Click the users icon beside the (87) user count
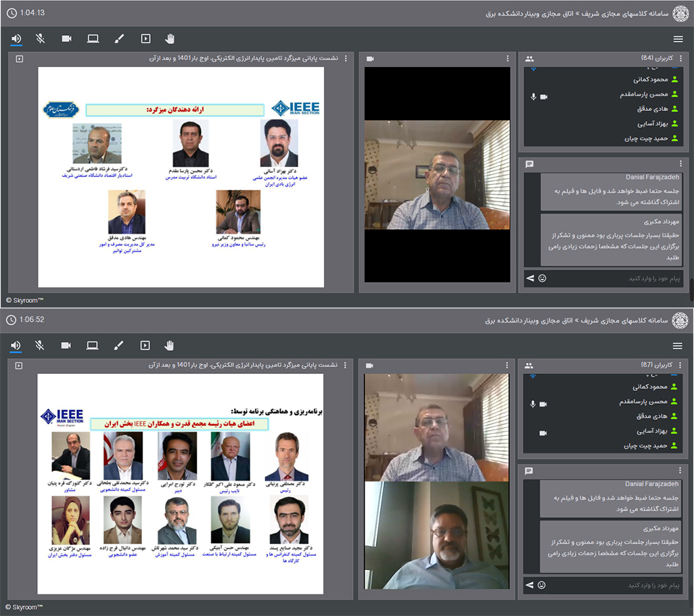The image size is (694, 616). pyautogui.click(x=530, y=366)
